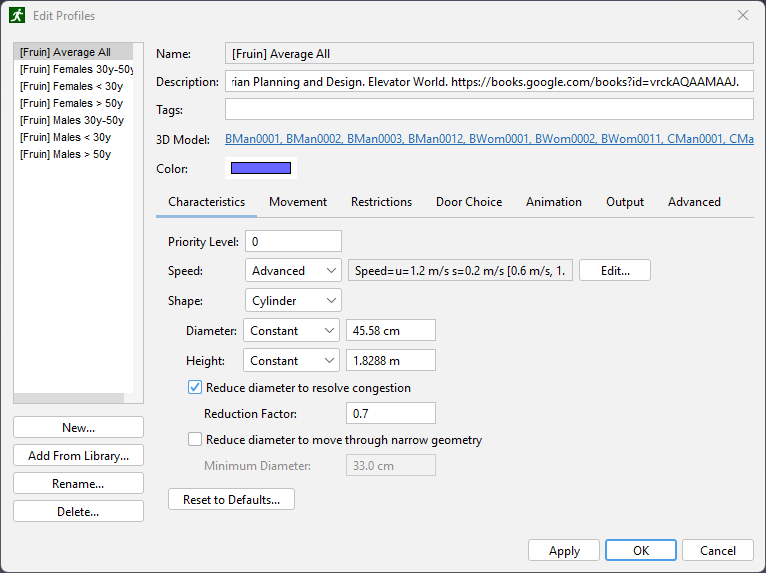Screen dimensions: 766x573
Task: Click Add From Library... button
Action: [x=78, y=455]
